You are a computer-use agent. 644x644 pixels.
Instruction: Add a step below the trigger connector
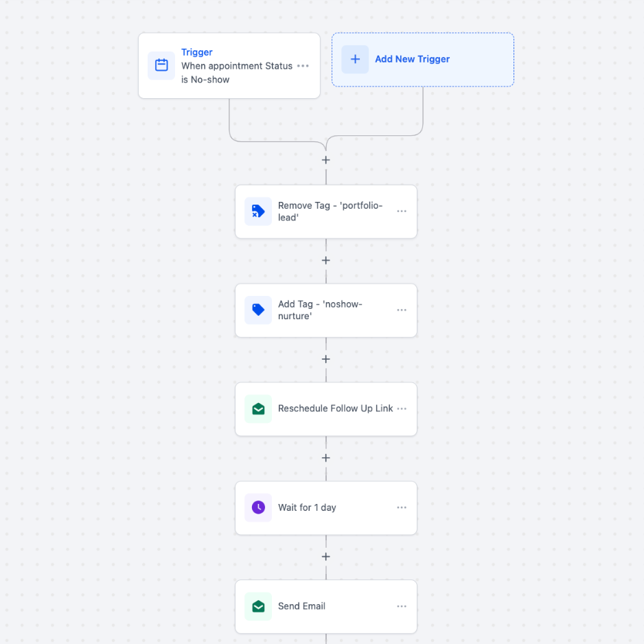[326, 160]
